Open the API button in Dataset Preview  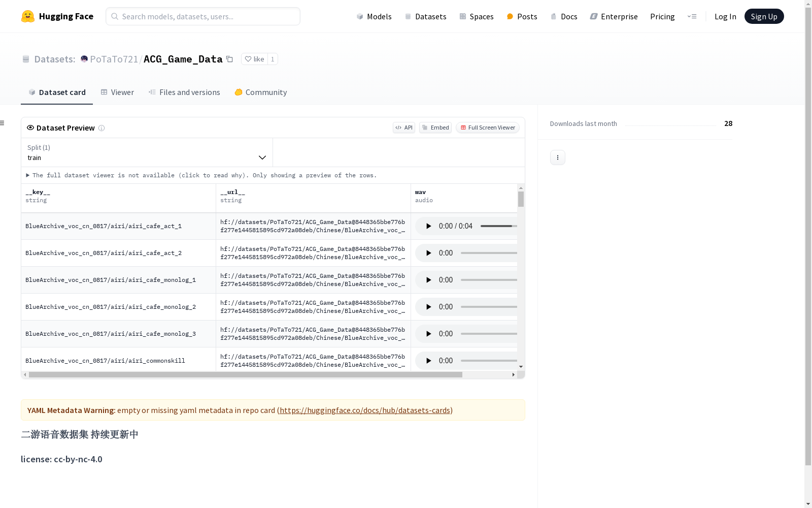tap(404, 128)
